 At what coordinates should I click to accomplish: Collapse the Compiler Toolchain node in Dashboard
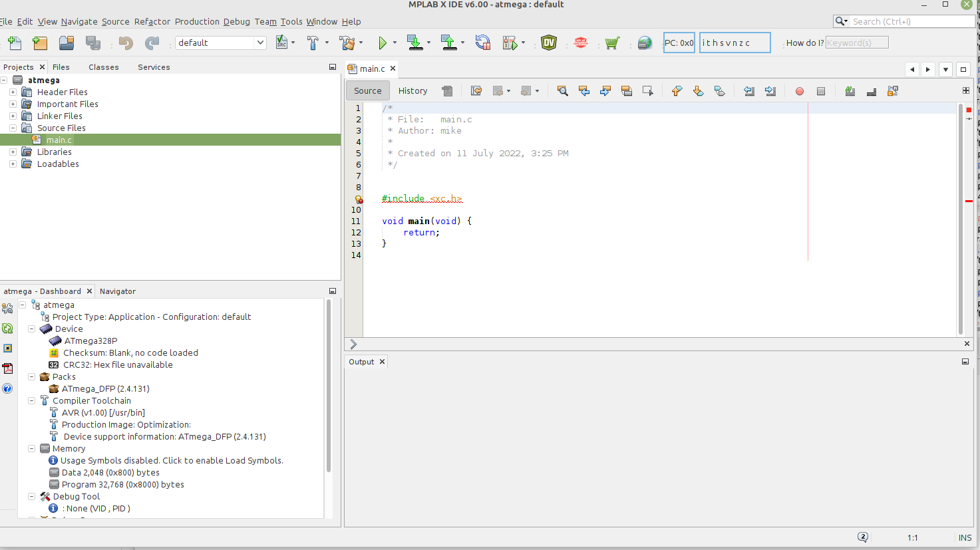31,401
